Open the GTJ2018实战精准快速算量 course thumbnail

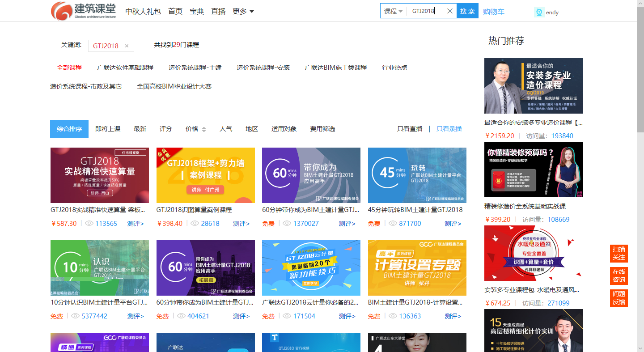pos(100,175)
